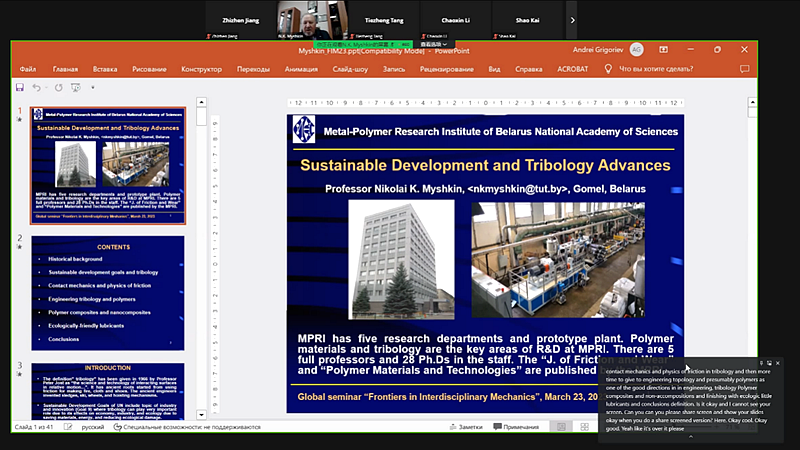The height and width of the screenshot is (450, 800).
Task: Switch to the Главная ribbon tab
Action: click(65, 69)
